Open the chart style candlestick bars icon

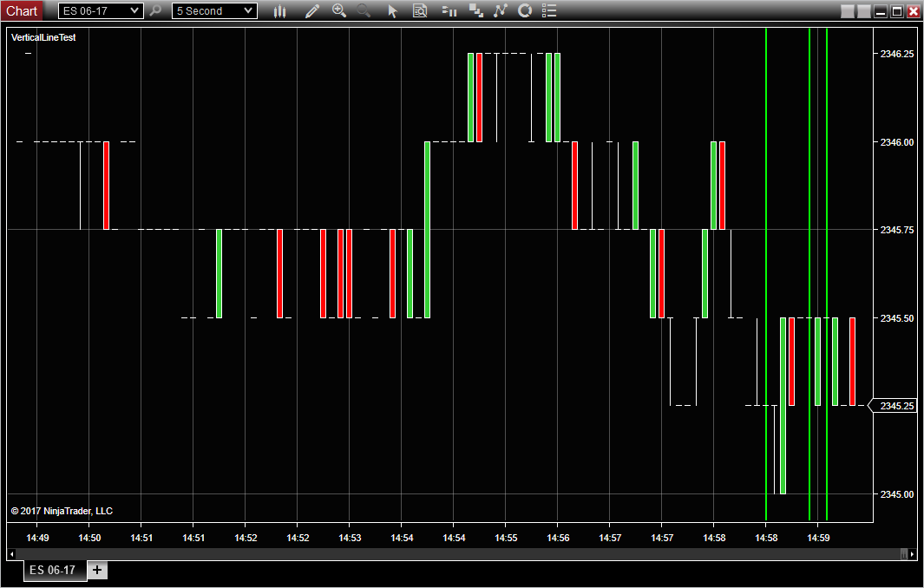tap(280, 10)
